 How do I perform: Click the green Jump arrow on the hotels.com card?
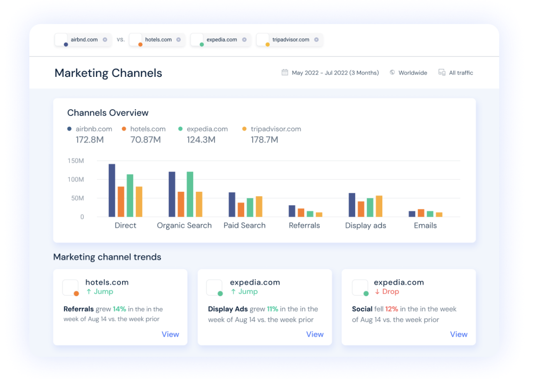[89, 292]
